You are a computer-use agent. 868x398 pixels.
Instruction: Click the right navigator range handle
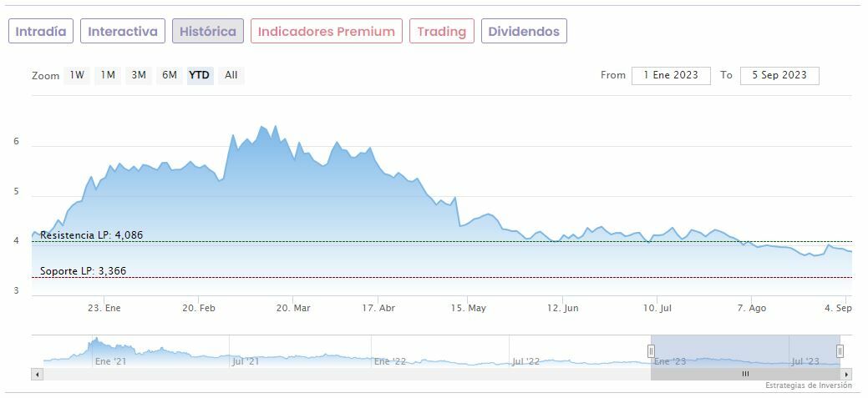point(840,351)
